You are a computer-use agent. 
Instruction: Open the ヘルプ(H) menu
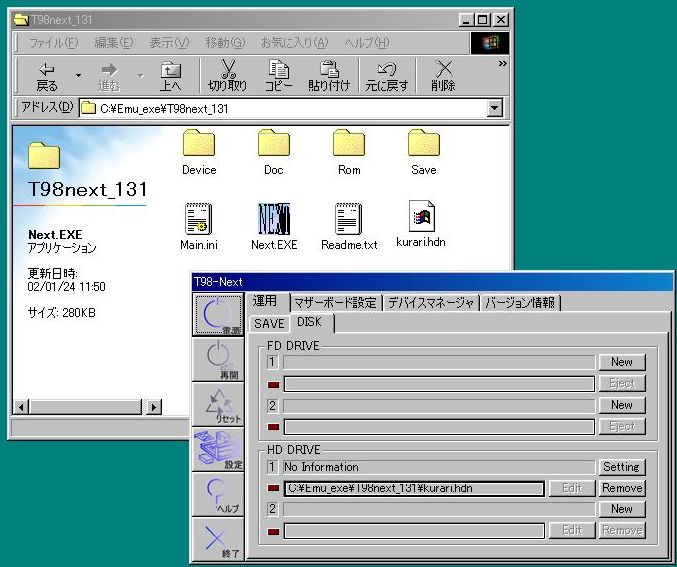367,42
